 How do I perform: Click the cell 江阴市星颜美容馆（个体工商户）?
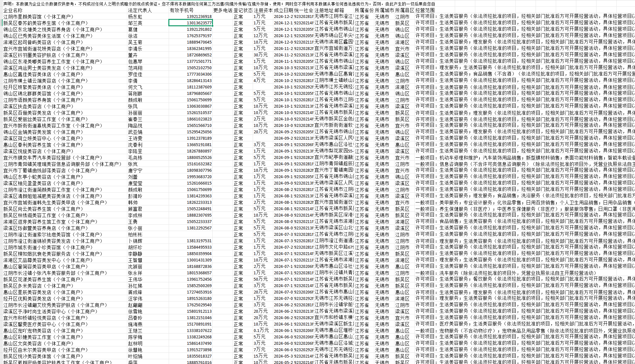point(38,17)
